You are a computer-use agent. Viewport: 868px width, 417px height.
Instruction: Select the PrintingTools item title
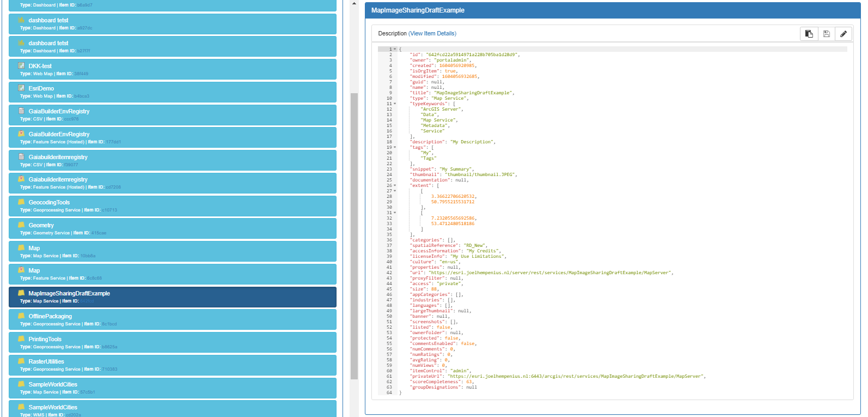45,339
